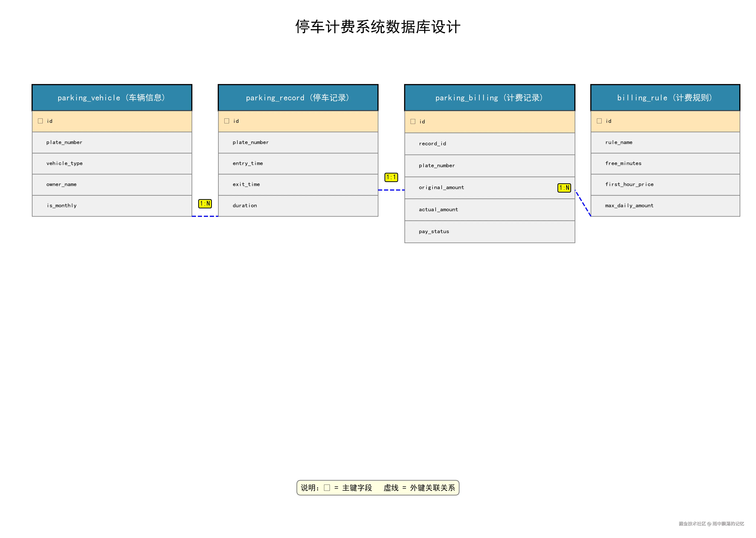756x538 pixels.
Task: Click the parking_vehicle id key checkbox
Action: pos(40,121)
